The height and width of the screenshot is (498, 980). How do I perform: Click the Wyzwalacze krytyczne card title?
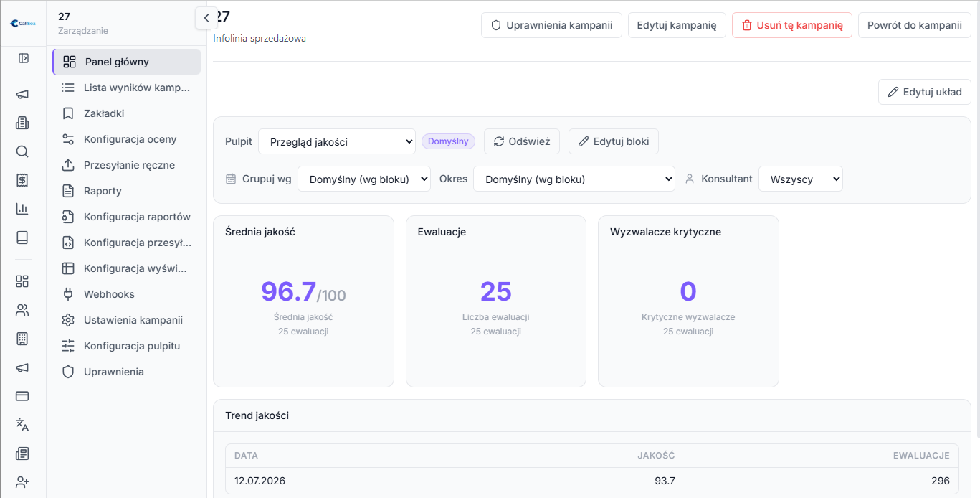pos(665,232)
